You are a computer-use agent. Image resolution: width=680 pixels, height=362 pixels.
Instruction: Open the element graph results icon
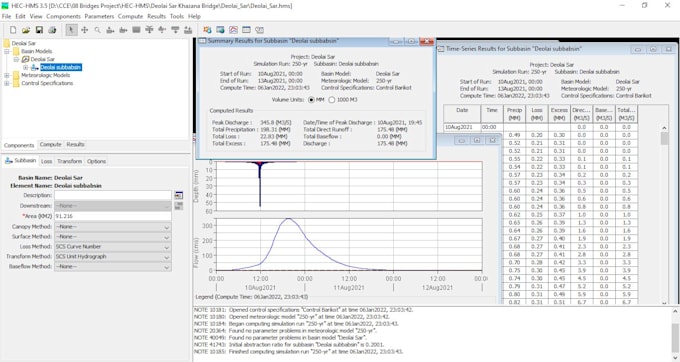click(233, 30)
